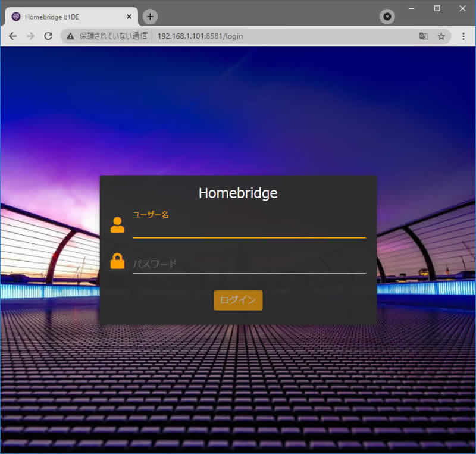Bookmark the page with the star icon
Viewport: 476px width, 454px height.
(441, 36)
